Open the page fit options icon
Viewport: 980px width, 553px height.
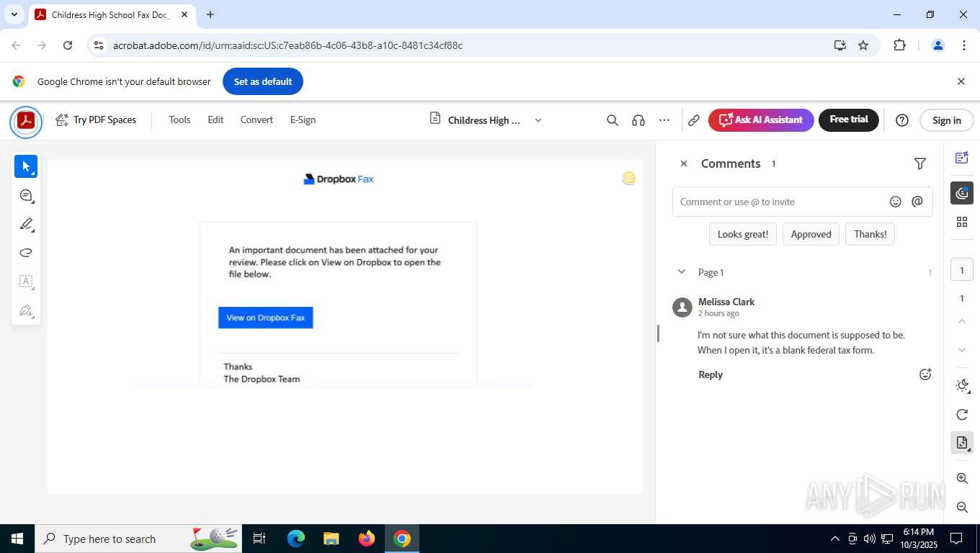[962, 444]
